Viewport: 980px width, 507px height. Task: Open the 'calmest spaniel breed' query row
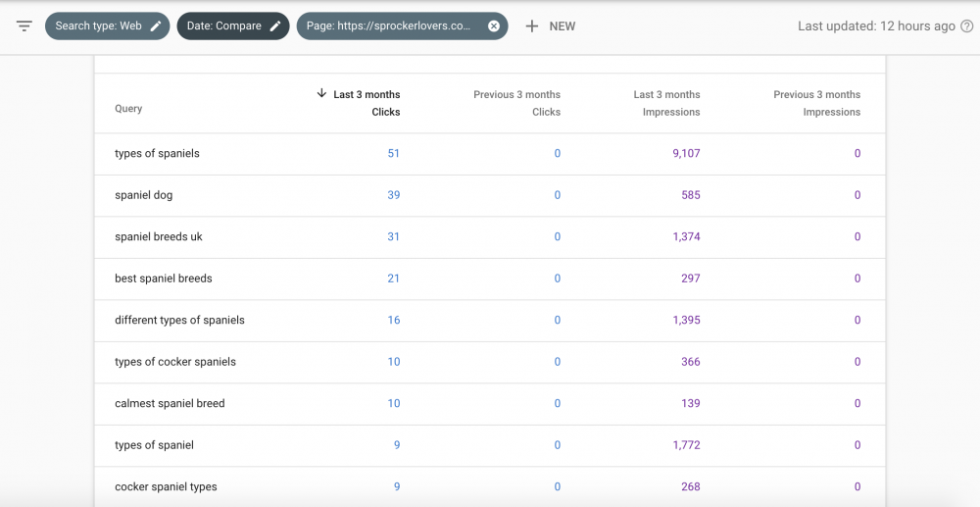[x=170, y=404]
